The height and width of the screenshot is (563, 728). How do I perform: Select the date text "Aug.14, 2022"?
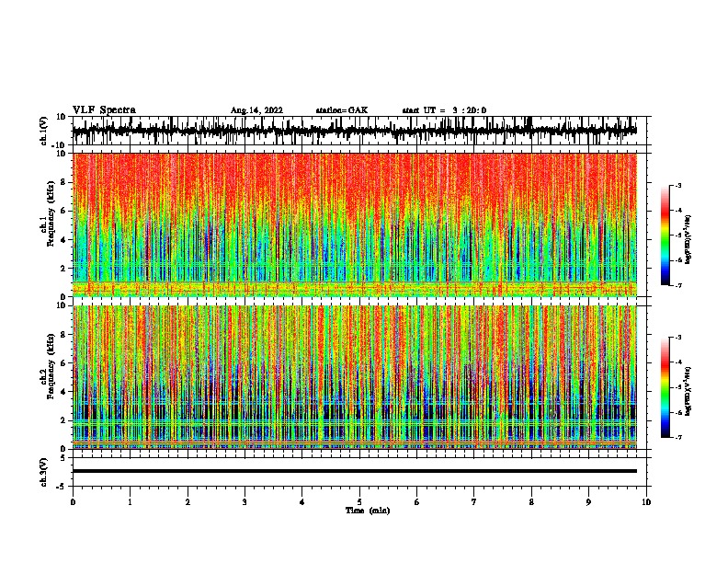coord(256,110)
